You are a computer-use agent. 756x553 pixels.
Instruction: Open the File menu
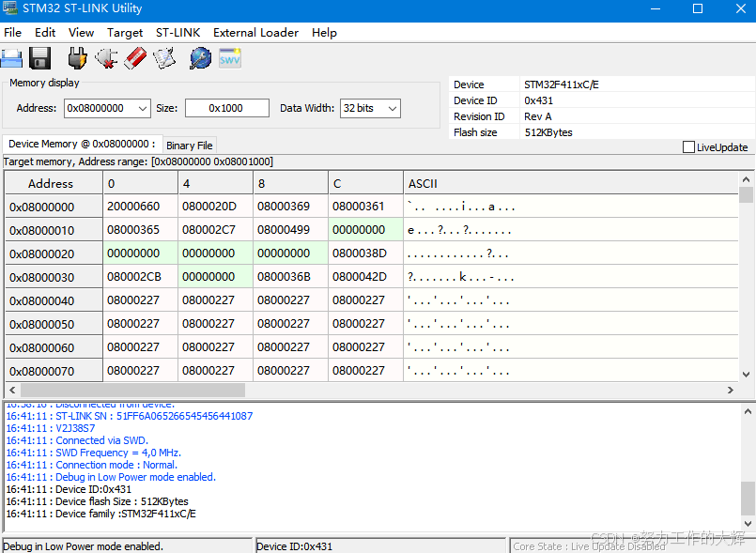(x=12, y=32)
